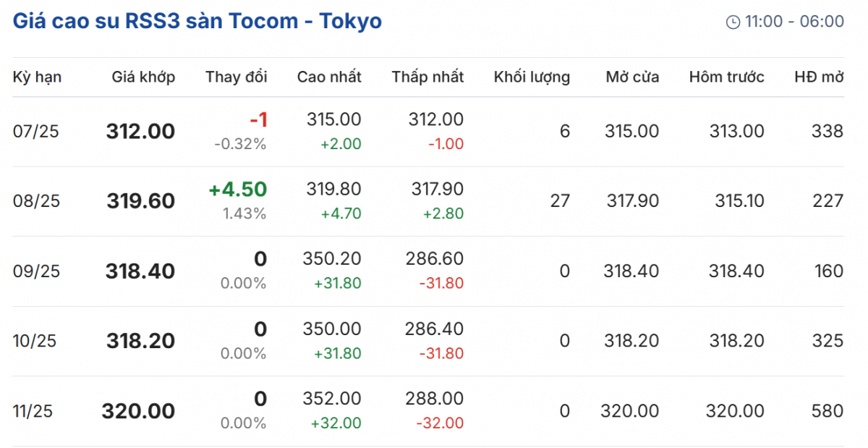Click the 312.00 matched price for 07/25
Image resolution: width=868 pixels, height=448 pixels.
coord(140,132)
